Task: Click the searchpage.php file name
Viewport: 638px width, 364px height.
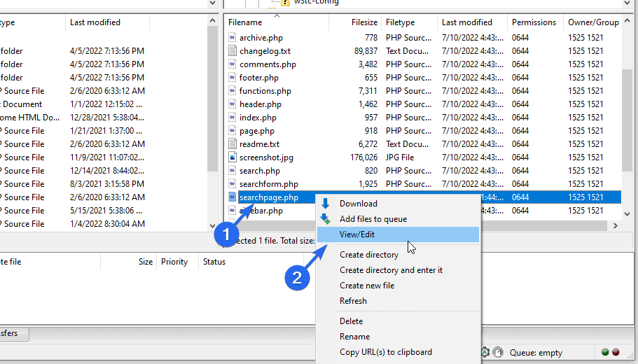Action: click(x=268, y=197)
